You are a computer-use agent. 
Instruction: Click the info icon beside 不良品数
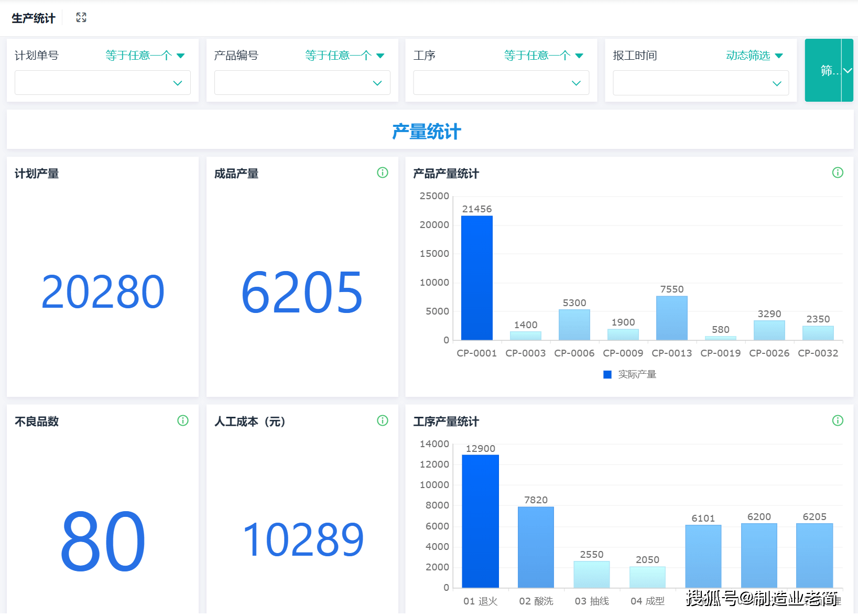182,420
